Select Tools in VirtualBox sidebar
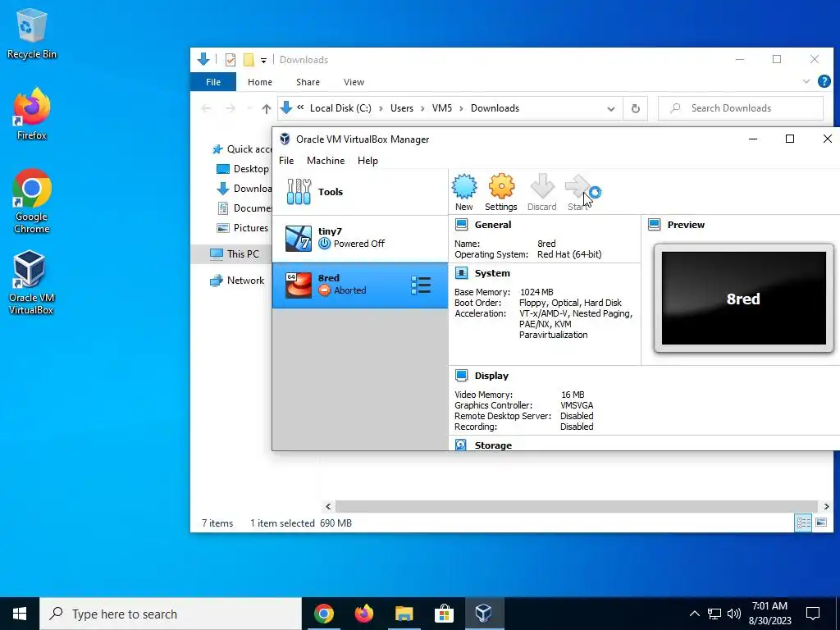Viewport: 840px width, 630px height. click(x=360, y=192)
